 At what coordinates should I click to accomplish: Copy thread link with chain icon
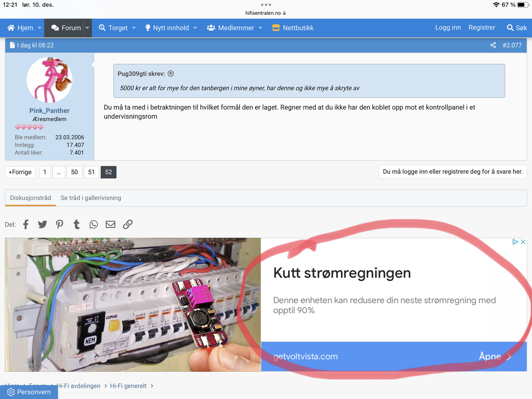127,224
